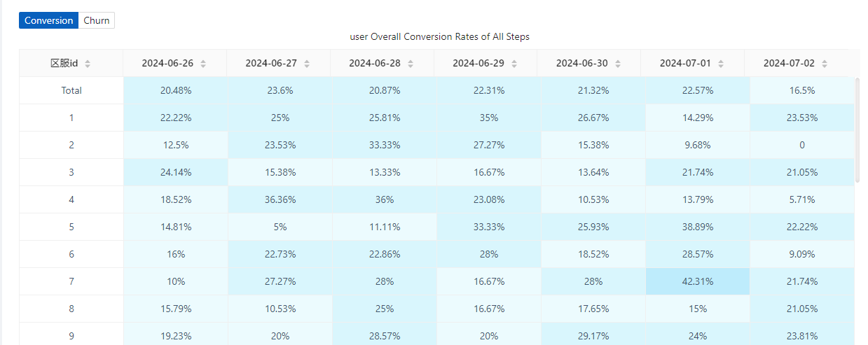Screen dimensions: 868x345
Task: Sort table by 区服id column icon
Action: coord(88,64)
